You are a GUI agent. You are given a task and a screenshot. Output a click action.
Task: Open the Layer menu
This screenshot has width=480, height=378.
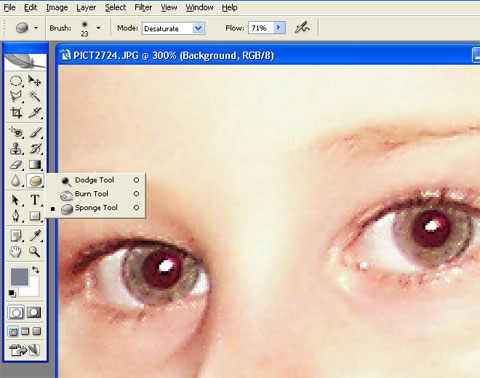point(86,7)
